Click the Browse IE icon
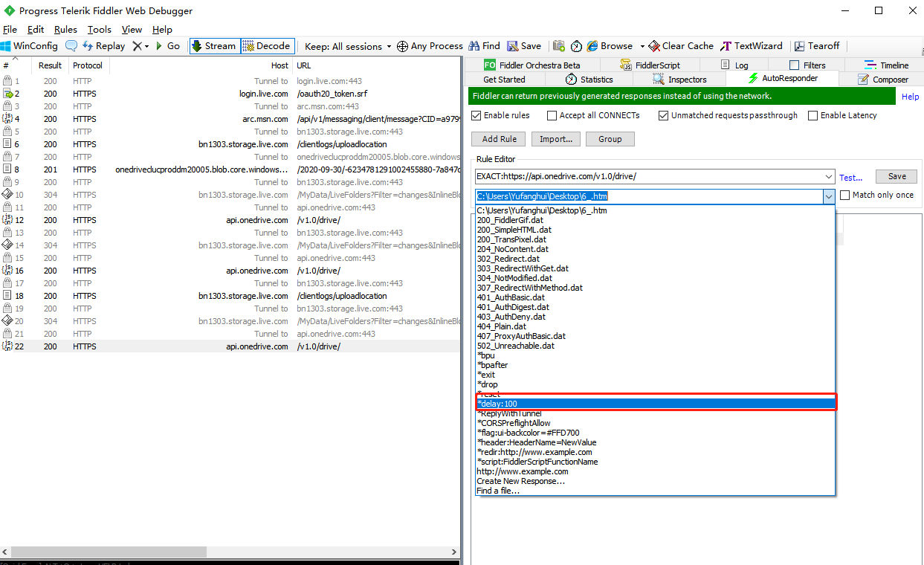The image size is (924, 565). pyautogui.click(x=592, y=46)
